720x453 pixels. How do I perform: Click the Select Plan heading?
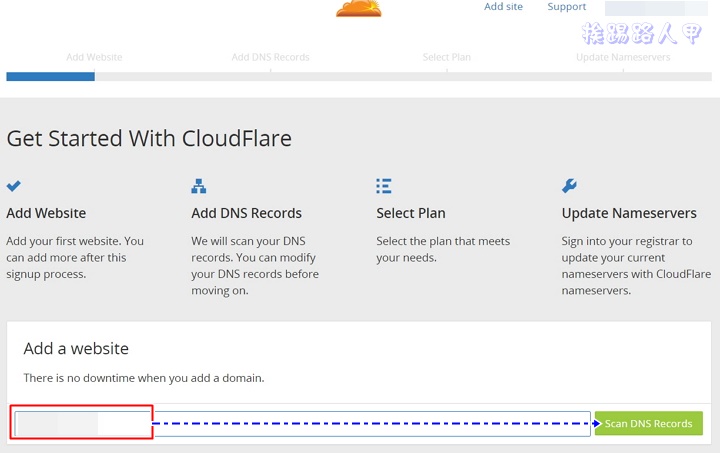tap(411, 213)
